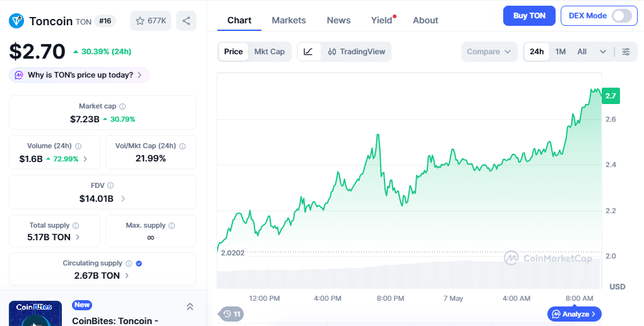Expand Circulating supply 2.67B TON chevron
644x326 pixels.
126,276
